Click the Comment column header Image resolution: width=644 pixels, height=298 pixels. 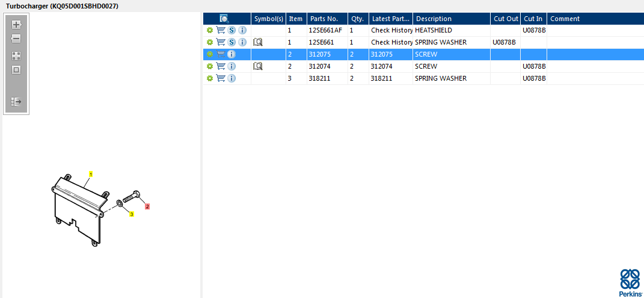pyautogui.click(x=595, y=19)
